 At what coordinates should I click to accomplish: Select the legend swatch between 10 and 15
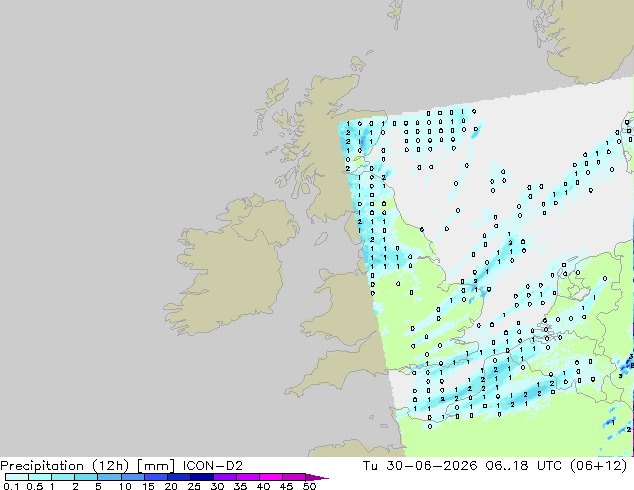coord(133,477)
